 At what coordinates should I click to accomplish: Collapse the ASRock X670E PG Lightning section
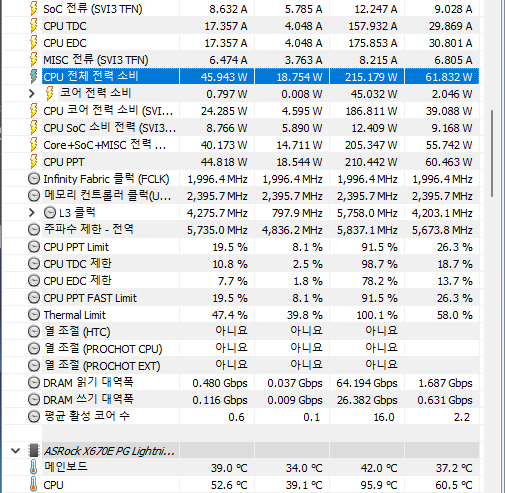tap(15, 451)
